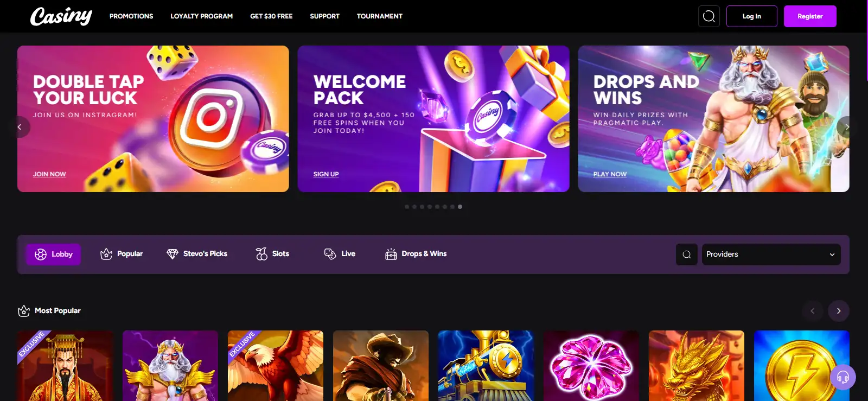Open the Double Tap Your Luck banner
The height and width of the screenshot is (401, 868).
coord(153,119)
